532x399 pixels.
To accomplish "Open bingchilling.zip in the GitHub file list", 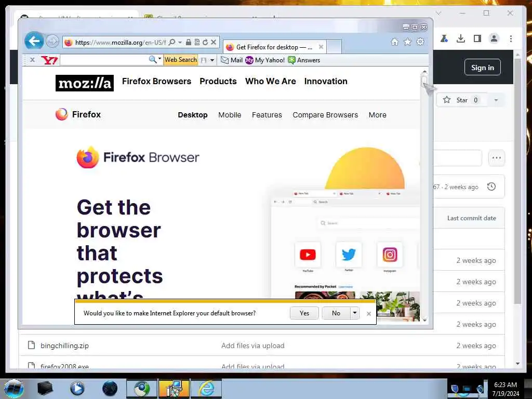I will 64,345.
